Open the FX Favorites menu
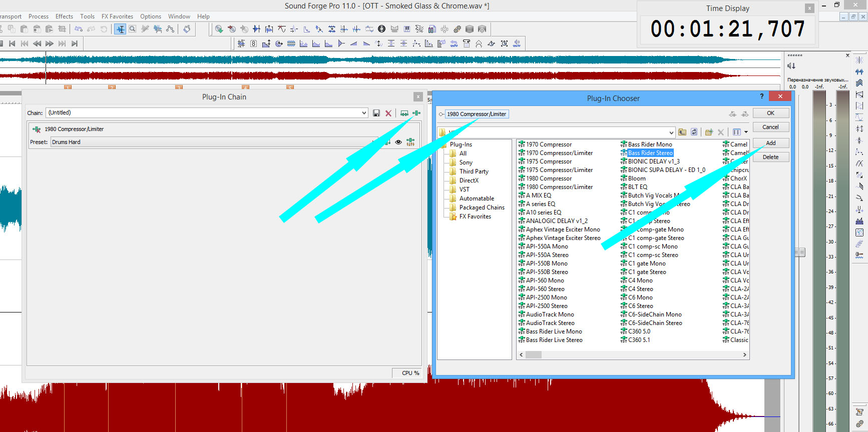Screen dimensions: 868x432 pos(117,16)
